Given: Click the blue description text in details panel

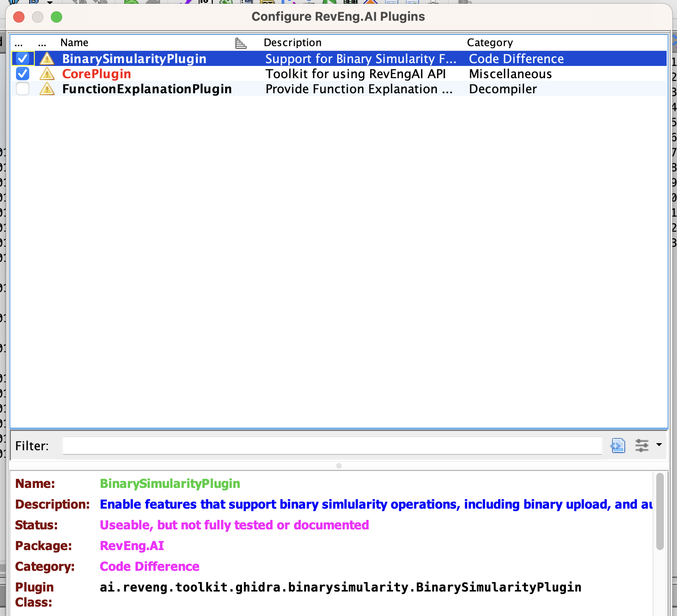Looking at the screenshot, I should [376, 504].
